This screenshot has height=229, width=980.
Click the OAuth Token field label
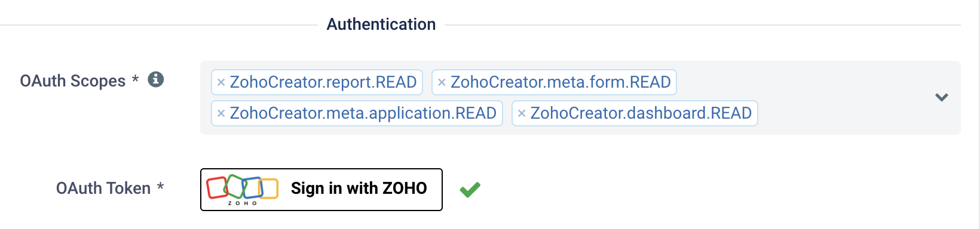pos(103,188)
